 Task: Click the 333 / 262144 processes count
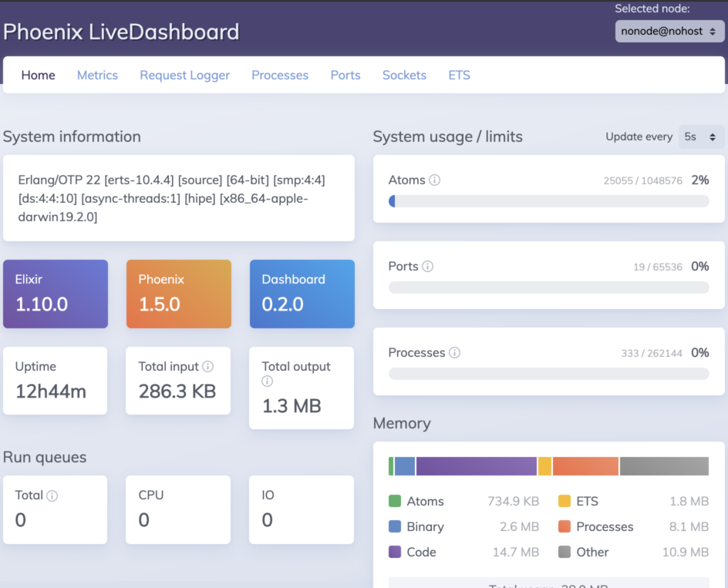pyautogui.click(x=652, y=353)
